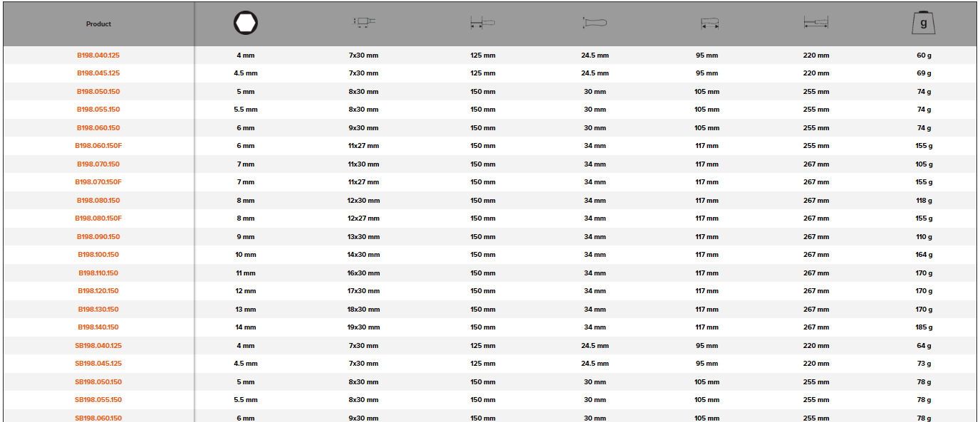The image size is (980, 422).
Task: Open product link B198.080.150F
Action: [98, 218]
